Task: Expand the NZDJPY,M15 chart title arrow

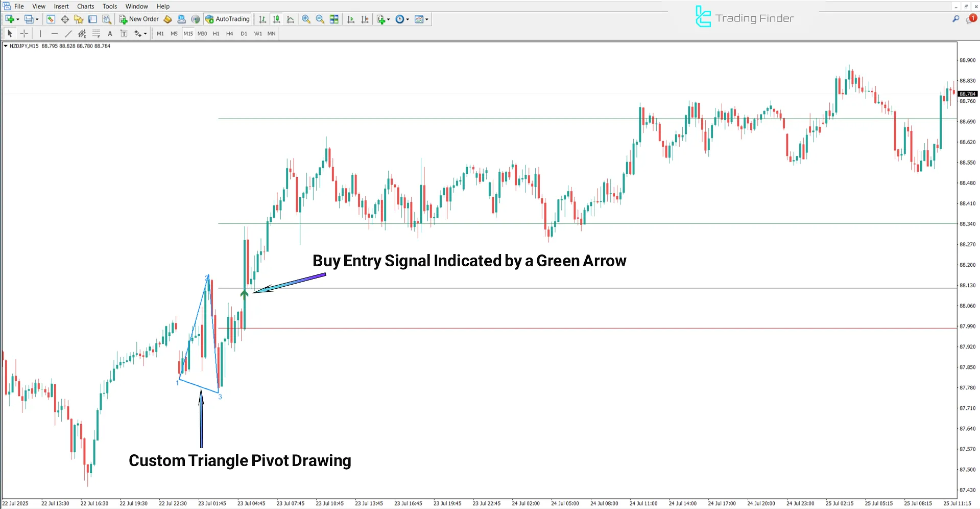Action: [x=6, y=46]
